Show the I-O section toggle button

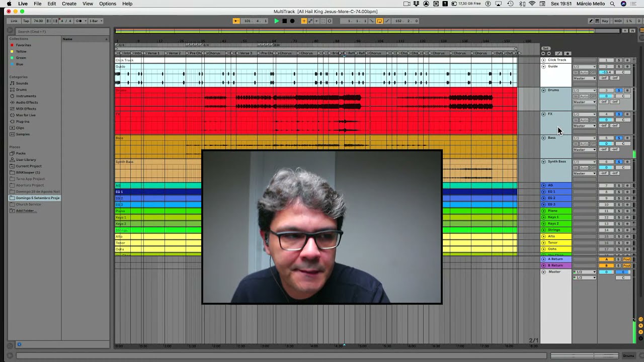[640, 319]
